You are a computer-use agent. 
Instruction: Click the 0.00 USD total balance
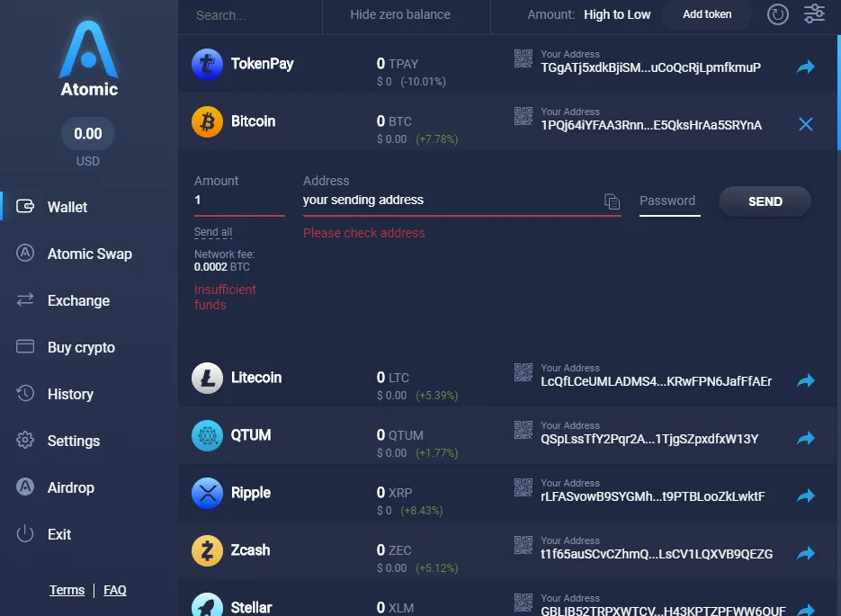88,133
